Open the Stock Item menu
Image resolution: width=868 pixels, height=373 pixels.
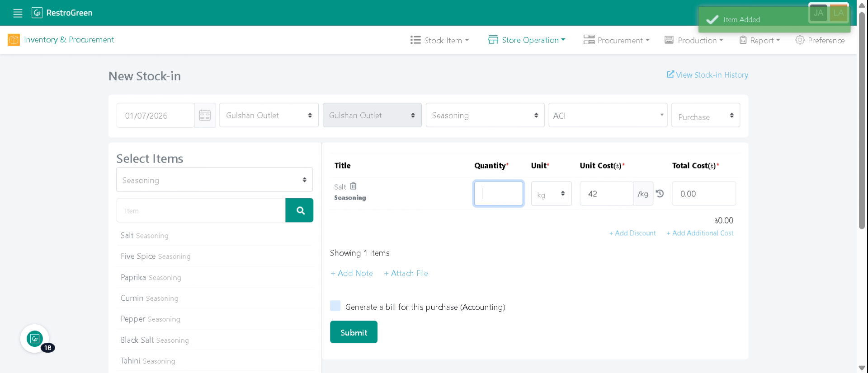(440, 40)
